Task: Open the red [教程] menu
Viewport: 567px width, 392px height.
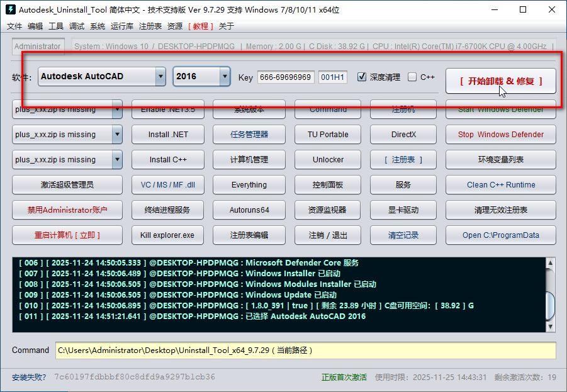Action: [200, 26]
